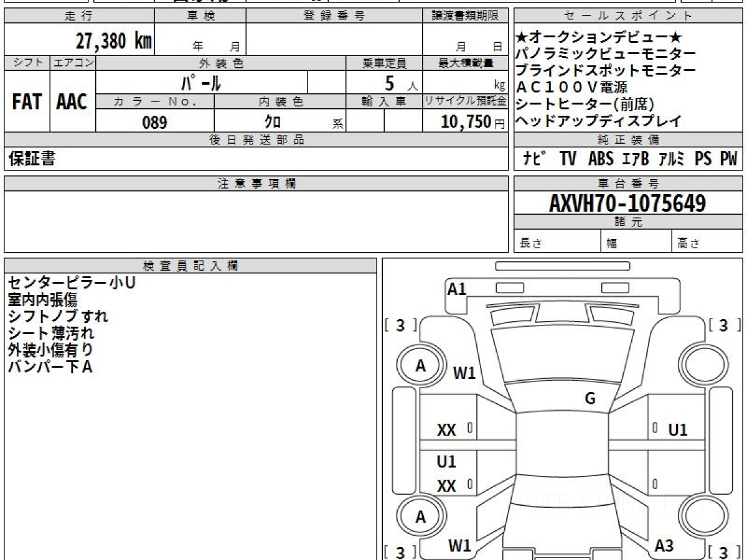Click the 外装色 header
747x560 pixels.
[220, 63]
